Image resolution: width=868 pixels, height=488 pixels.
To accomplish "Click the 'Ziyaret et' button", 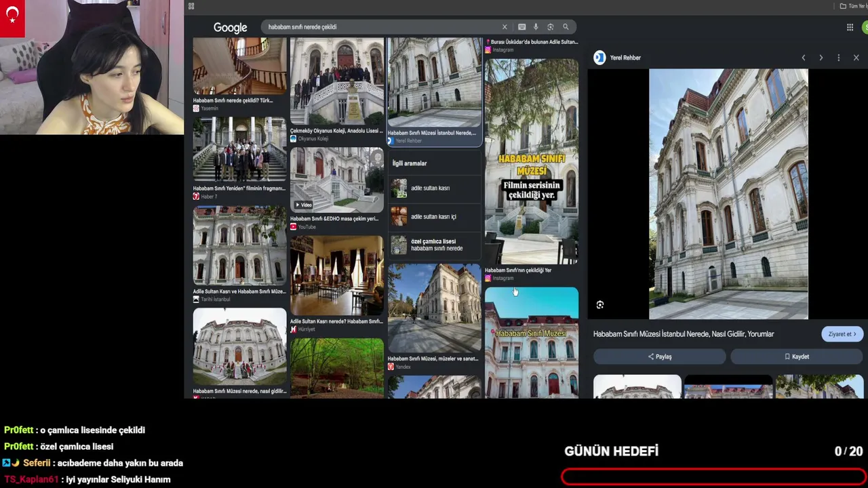I will point(842,334).
